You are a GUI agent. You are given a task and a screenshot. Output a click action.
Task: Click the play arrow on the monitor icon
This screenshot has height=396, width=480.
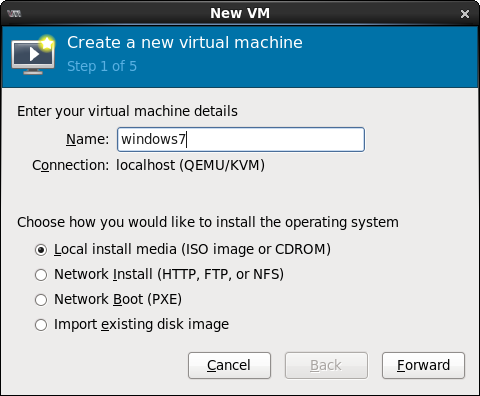34,54
